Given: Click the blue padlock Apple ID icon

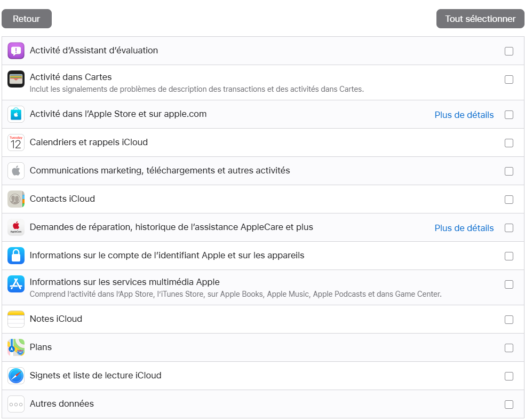Looking at the screenshot, I should 16,256.
